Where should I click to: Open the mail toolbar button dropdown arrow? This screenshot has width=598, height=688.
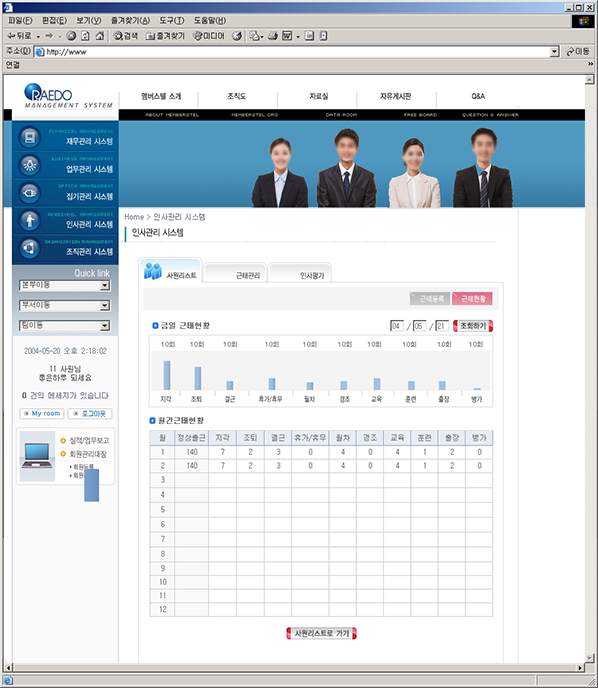pyautogui.click(x=262, y=37)
